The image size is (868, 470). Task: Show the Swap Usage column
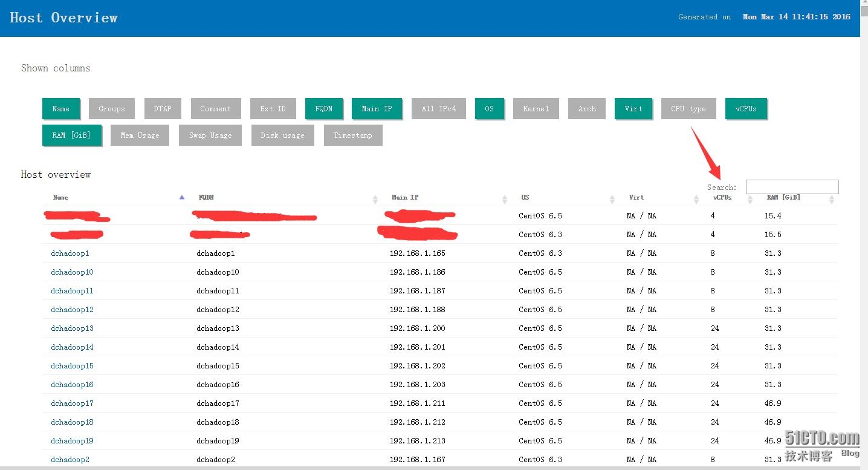pos(210,135)
